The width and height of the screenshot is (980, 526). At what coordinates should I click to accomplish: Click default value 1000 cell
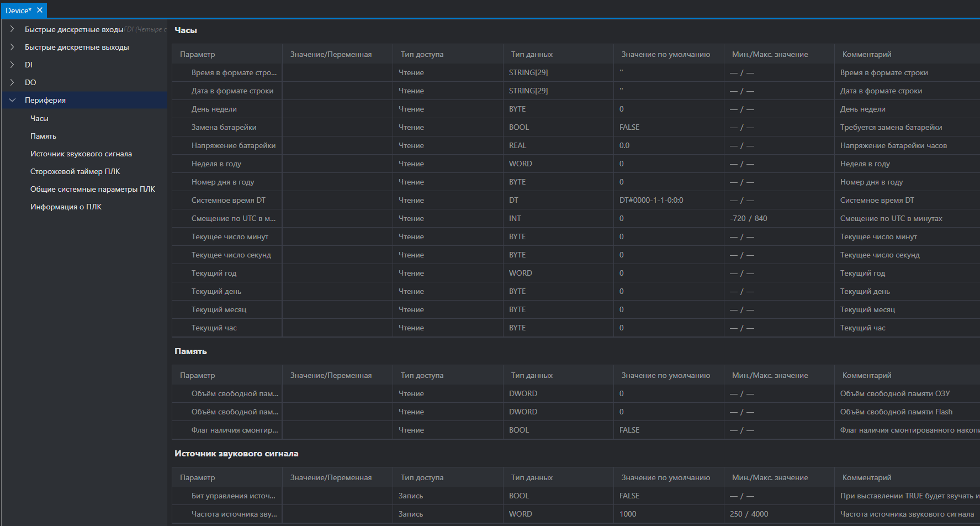tap(669, 514)
